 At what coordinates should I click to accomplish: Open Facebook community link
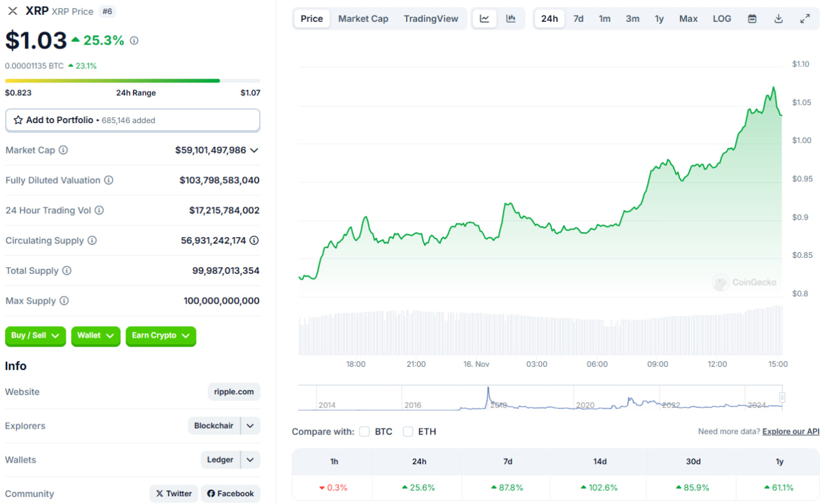pos(231,494)
